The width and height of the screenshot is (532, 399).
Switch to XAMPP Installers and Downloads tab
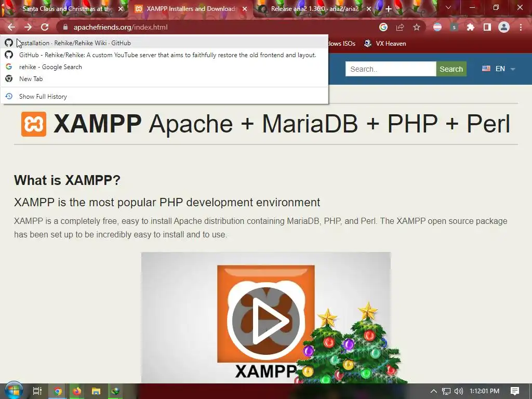point(191,9)
